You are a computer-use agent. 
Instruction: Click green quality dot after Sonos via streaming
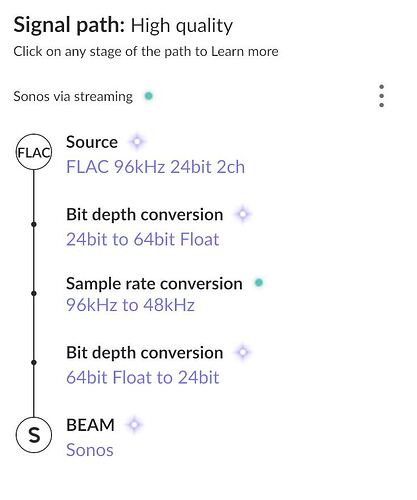coord(148,96)
